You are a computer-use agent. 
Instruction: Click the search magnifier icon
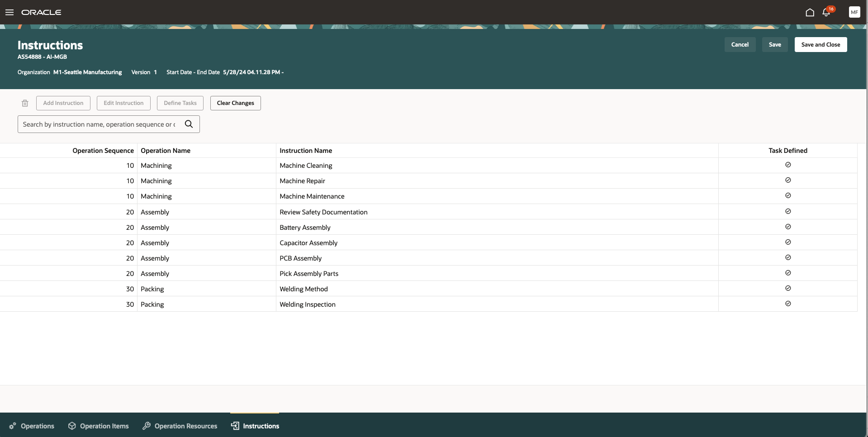[x=189, y=124]
